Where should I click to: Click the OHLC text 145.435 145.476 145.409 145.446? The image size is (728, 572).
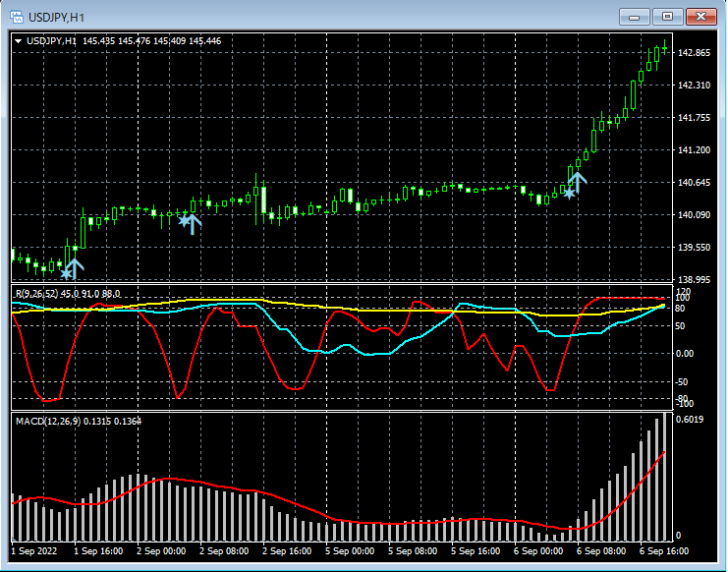point(152,41)
